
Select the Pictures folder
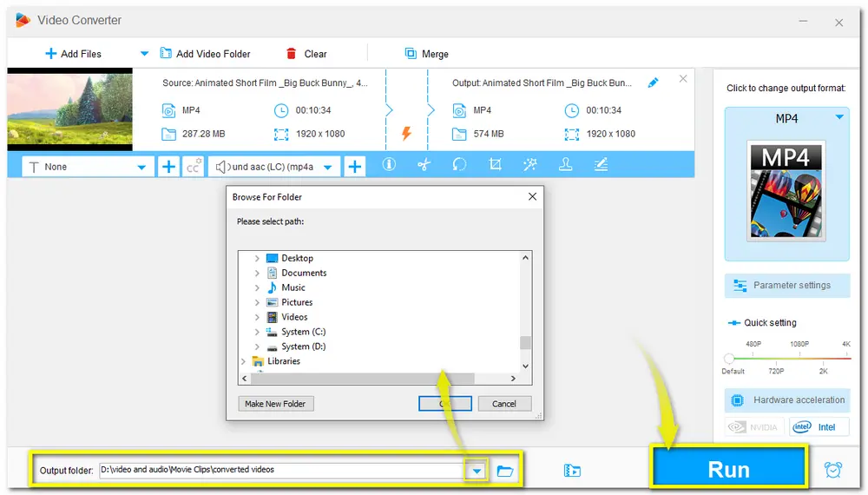[x=297, y=302]
